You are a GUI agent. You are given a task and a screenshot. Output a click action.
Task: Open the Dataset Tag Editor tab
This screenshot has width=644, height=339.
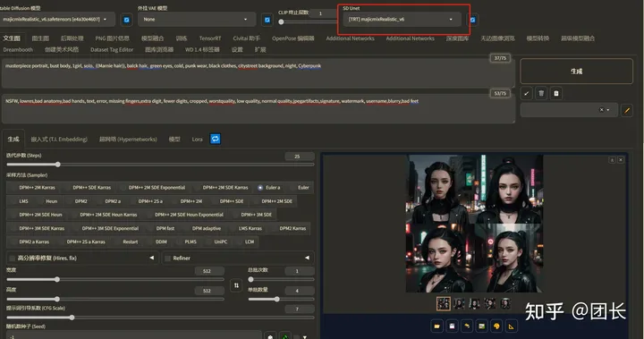112,50
